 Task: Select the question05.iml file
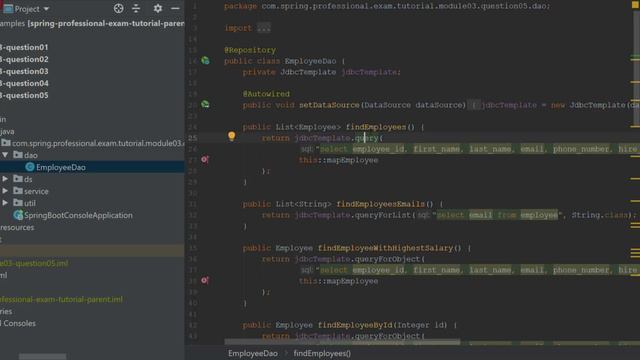(34, 263)
